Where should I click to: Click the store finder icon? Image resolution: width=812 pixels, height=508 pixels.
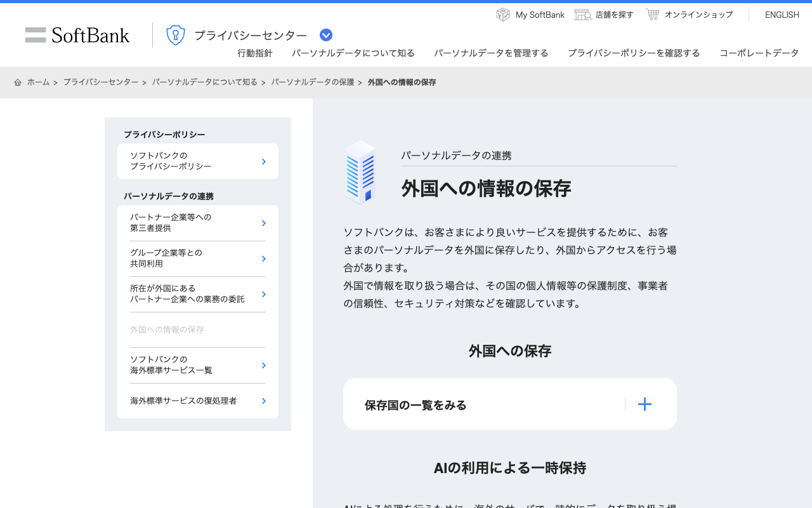[x=583, y=15]
